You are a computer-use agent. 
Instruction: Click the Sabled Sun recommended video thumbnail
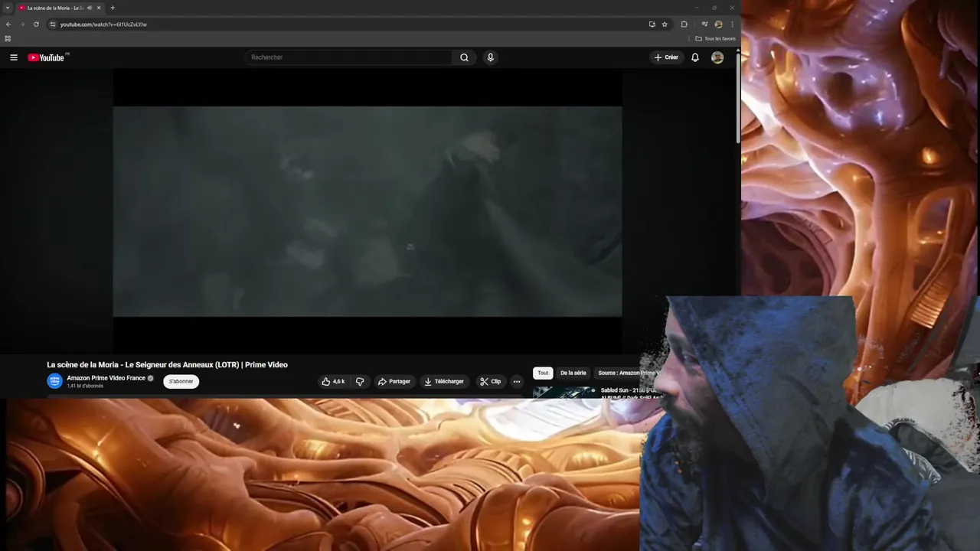click(x=564, y=392)
